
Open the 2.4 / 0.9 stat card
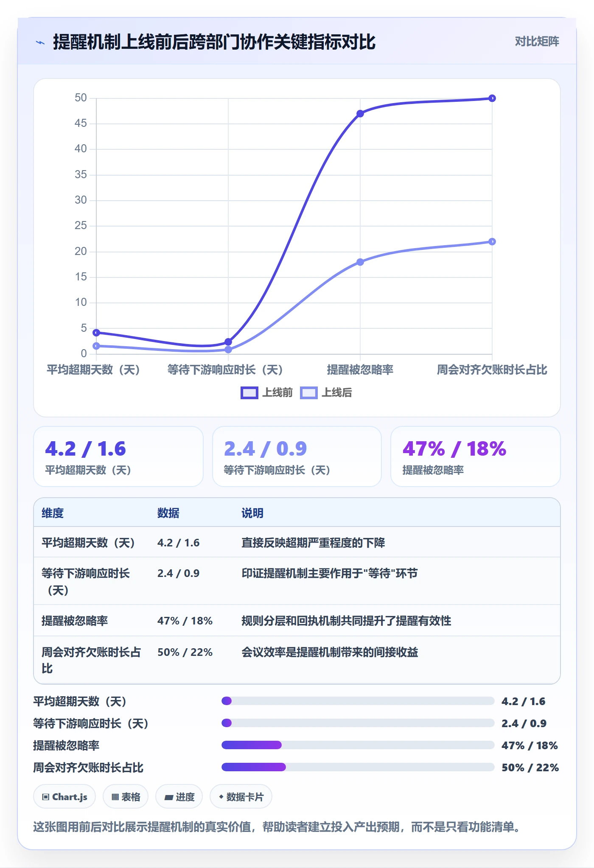[297, 456]
